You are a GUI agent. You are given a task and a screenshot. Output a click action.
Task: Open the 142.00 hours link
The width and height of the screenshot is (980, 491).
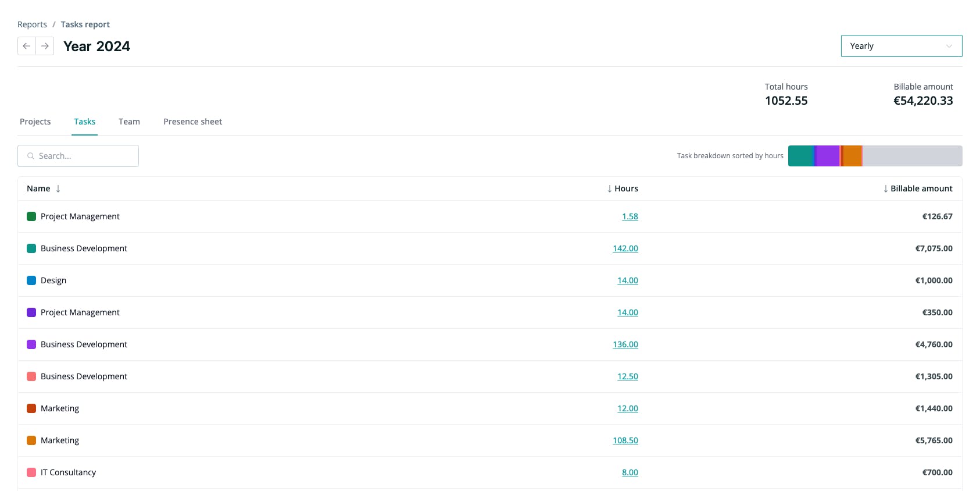(x=625, y=248)
